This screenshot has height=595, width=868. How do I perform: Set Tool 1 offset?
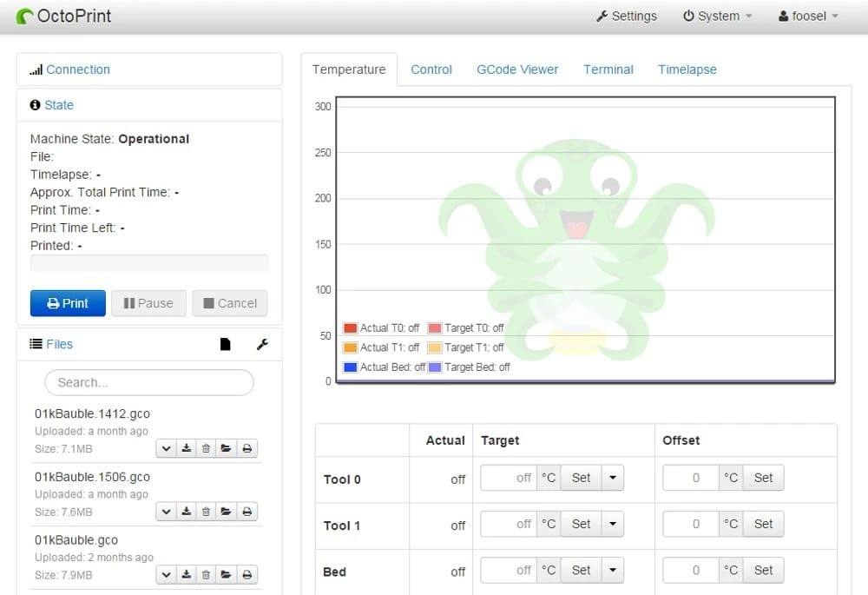763,524
